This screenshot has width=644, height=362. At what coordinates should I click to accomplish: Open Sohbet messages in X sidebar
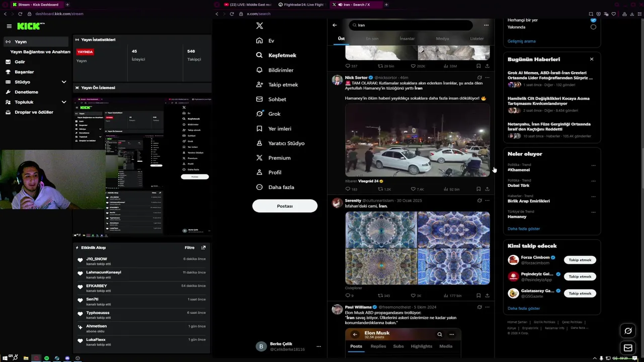[271, 99]
